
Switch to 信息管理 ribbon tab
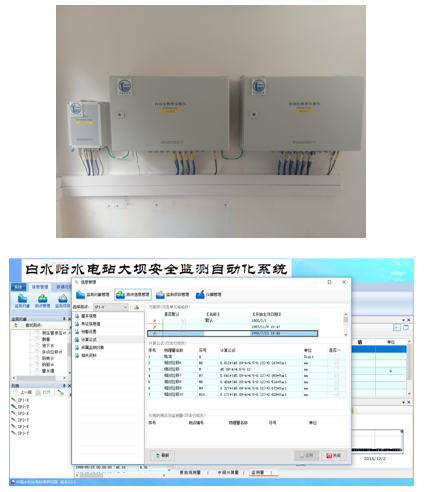(x=40, y=287)
